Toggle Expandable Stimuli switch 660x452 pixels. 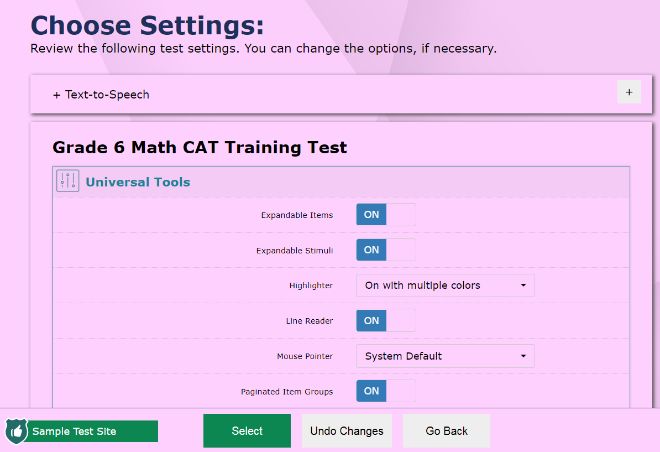[386, 250]
